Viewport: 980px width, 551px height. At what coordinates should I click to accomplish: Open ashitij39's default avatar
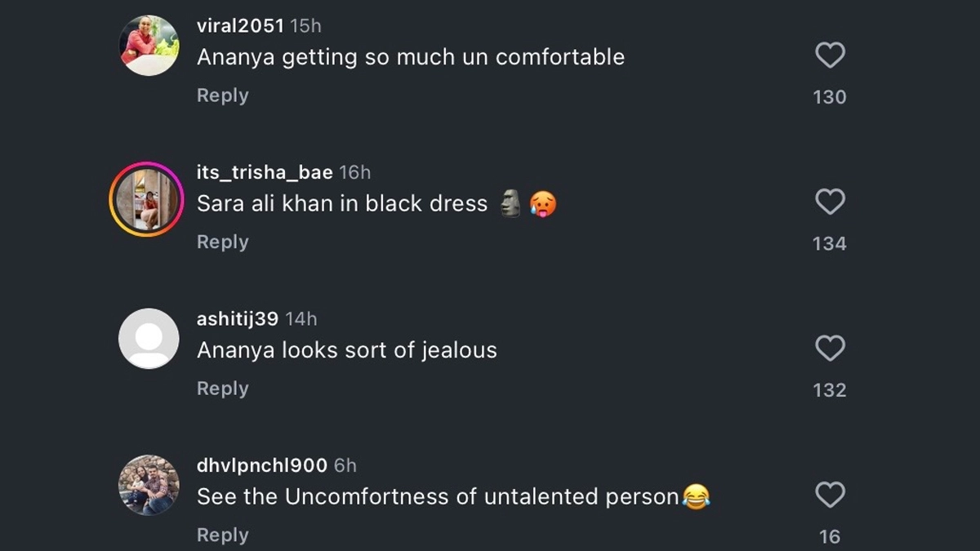149,338
